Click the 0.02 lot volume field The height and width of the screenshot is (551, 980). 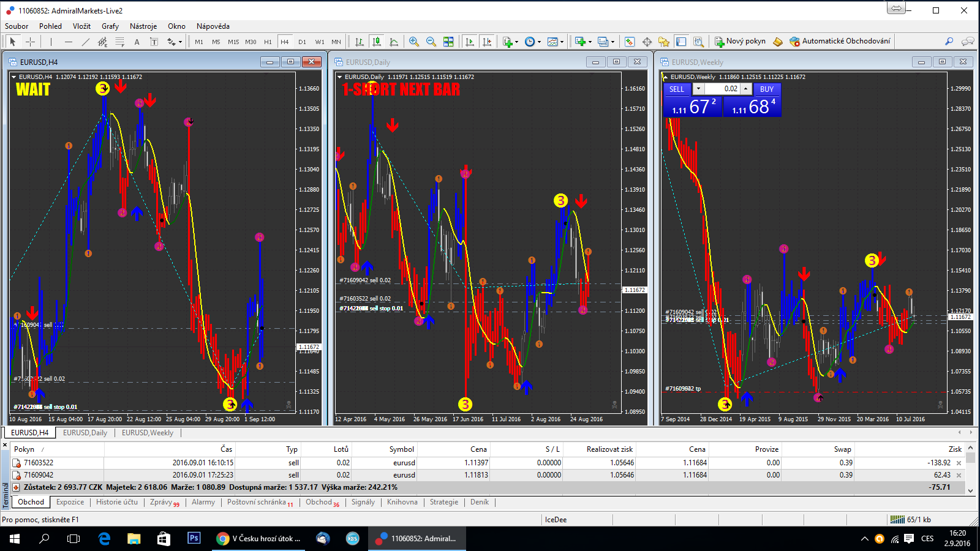click(x=722, y=89)
